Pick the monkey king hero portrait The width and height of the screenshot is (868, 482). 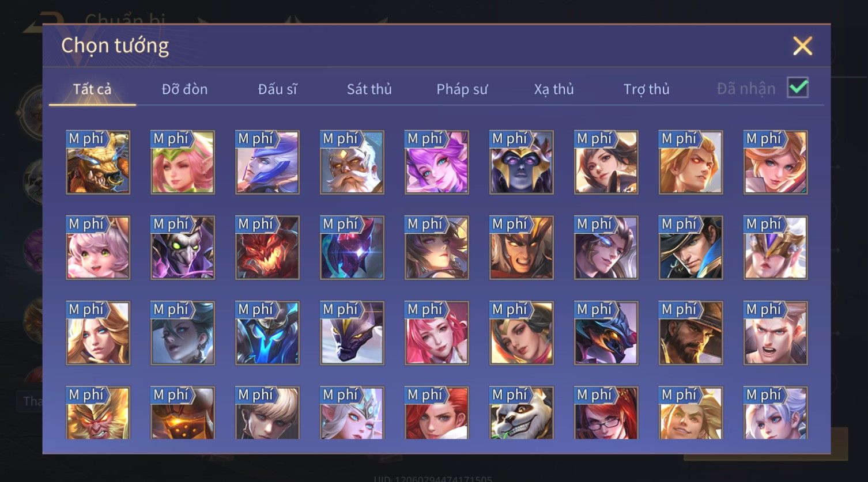click(98, 413)
